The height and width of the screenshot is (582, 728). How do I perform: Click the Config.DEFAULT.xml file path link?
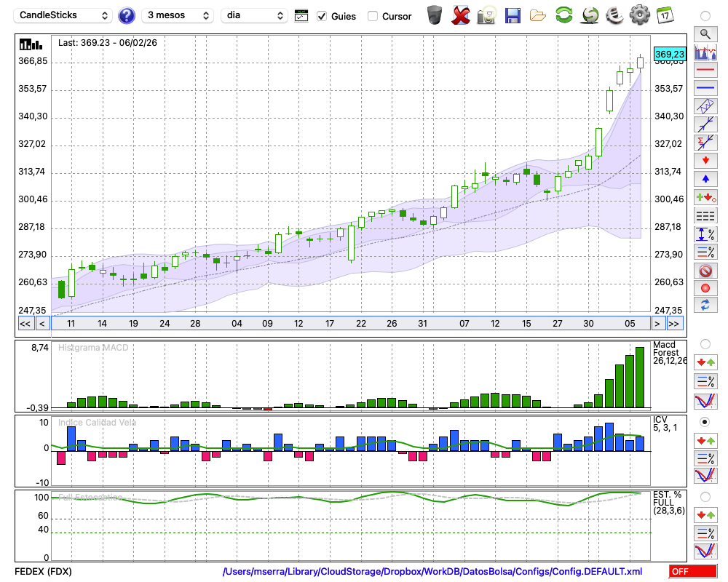pos(432,572)
